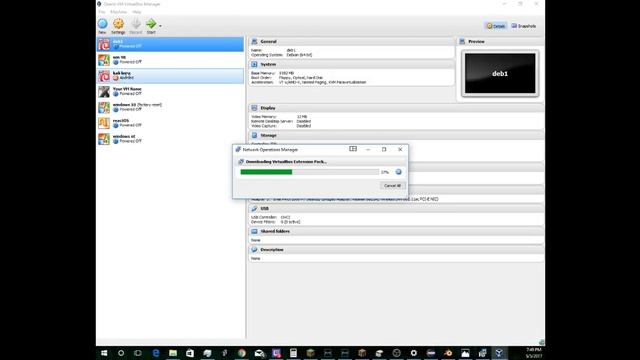Select the macOS virtual machine
Screen dimensions: 640x360
(170, 123)
